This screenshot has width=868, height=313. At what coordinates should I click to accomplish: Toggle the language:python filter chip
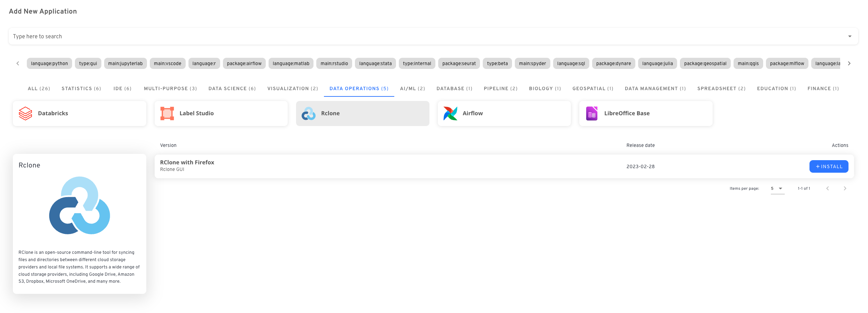tap(49, 63)
